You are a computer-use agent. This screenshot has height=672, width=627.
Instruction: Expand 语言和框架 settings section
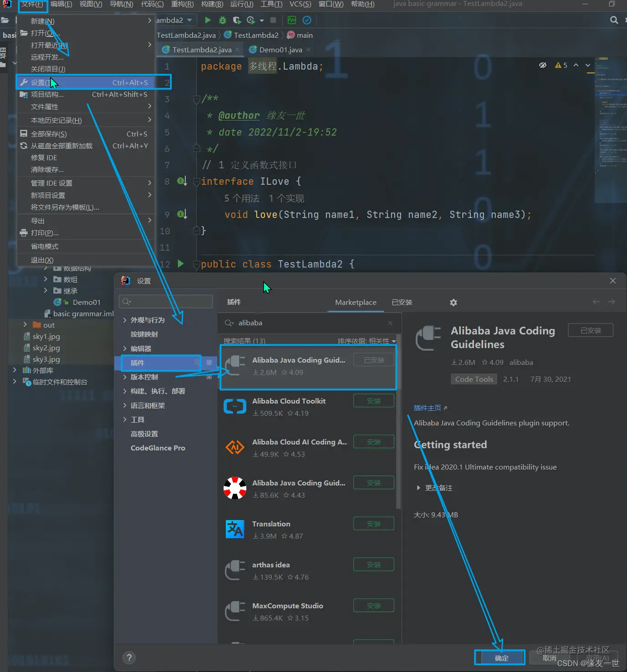click(125, 405)
